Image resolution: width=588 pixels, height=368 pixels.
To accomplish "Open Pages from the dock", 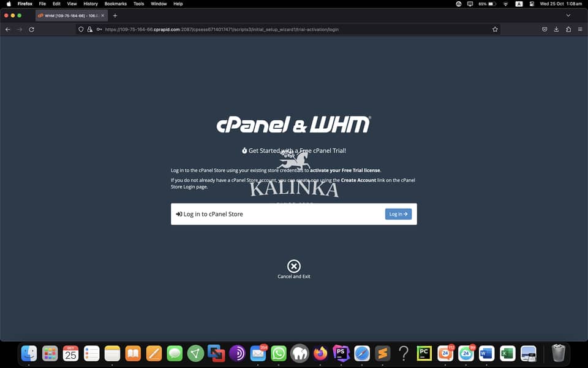I will click(154, 353).
